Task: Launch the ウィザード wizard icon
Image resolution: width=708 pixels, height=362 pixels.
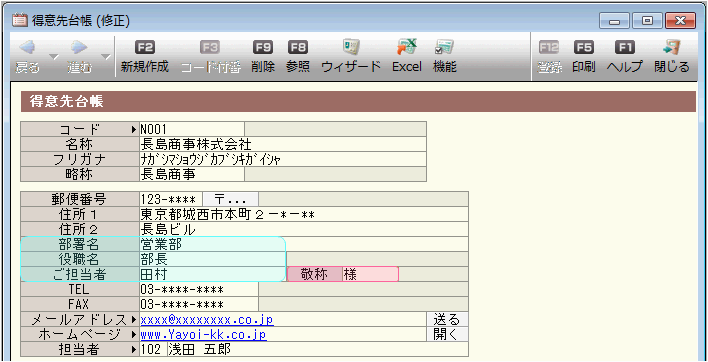Action: pyautogui.click(x=351, y=47)
